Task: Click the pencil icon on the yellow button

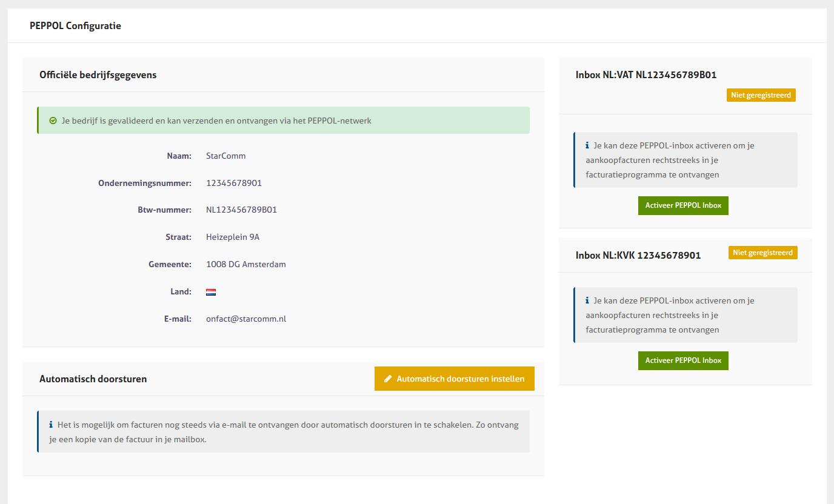Action: click(x=388, y=379)
